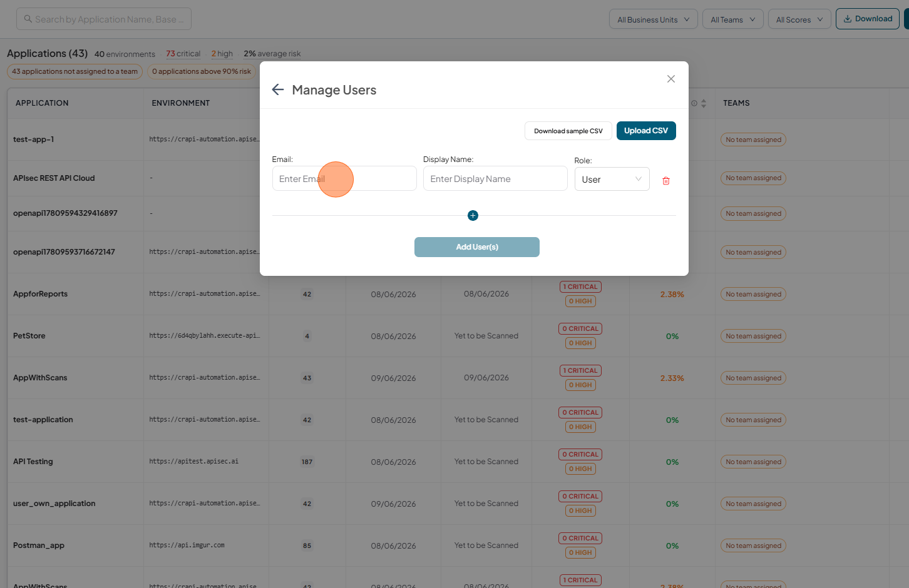Image resolution: width=909 pixels, height=588 pixels.
Task: Click endpoint count 85 for Postman_app
Action: click(307, 546)
